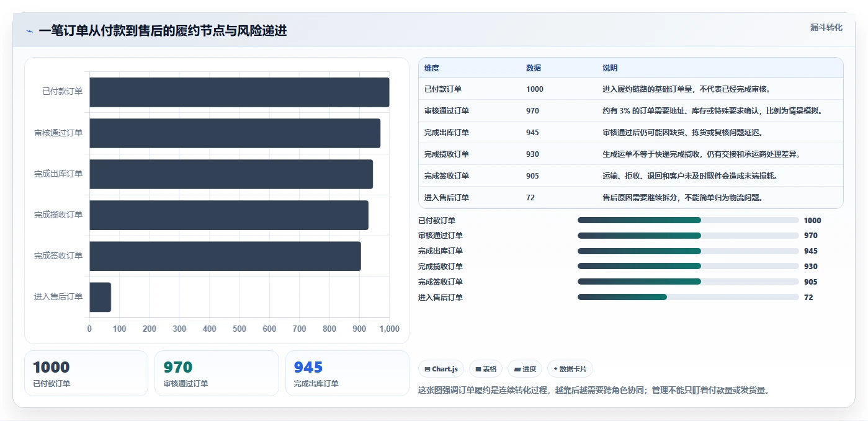Click the 审核通过订单 bar in the chart
This screenshot has height=421, width=868.
click(x=235, y=133)
